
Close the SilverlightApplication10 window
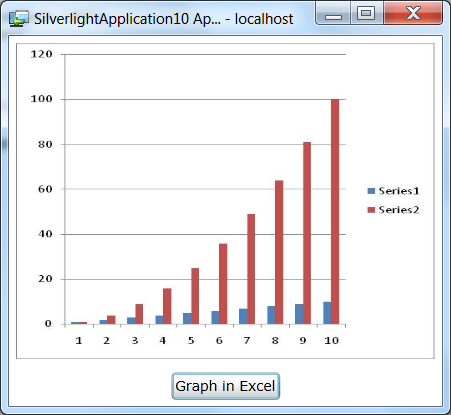coord(413,13)
